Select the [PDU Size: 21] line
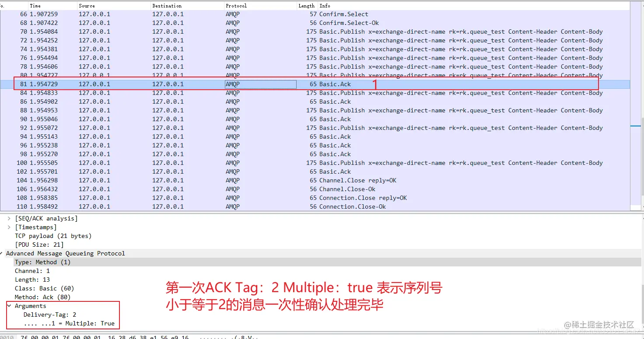The image size is (644, 339). tap(39, 245)
